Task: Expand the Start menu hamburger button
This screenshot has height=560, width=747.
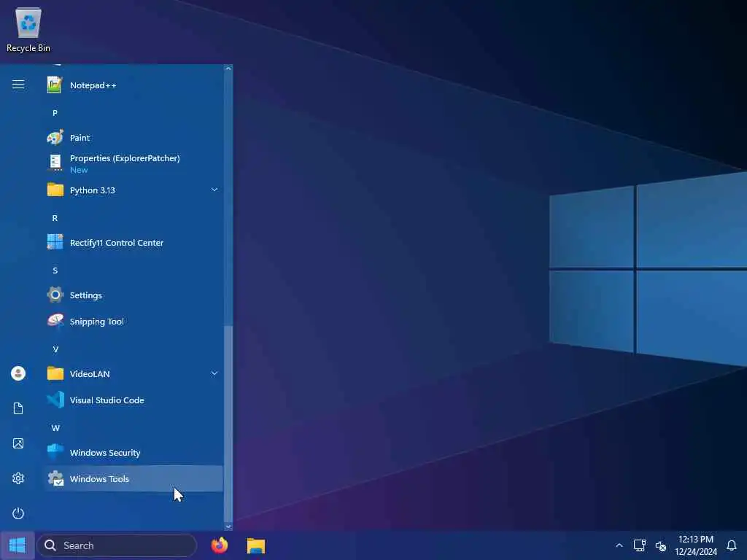Action: (18, 85)
